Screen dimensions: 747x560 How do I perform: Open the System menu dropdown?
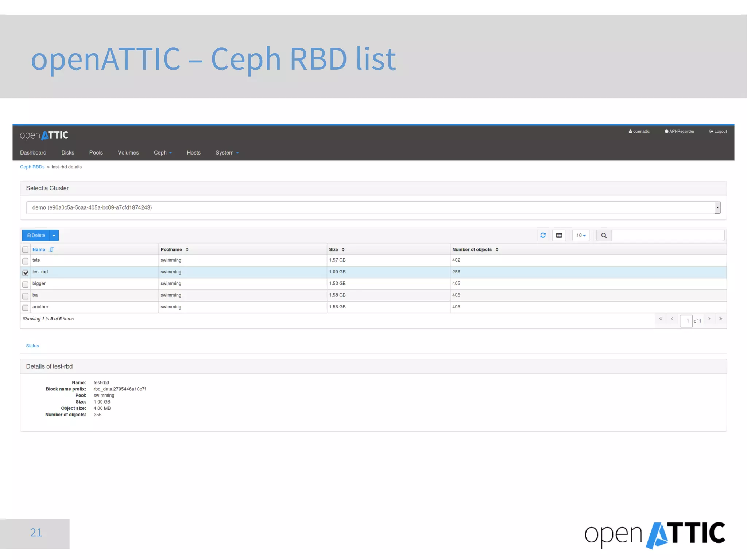click(227, 153)
